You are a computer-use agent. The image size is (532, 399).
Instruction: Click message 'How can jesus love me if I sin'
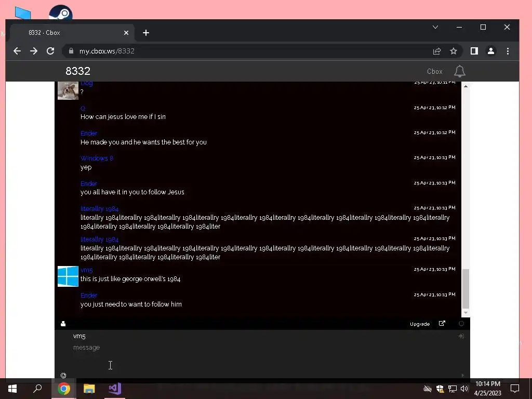[x=123, y=117]
